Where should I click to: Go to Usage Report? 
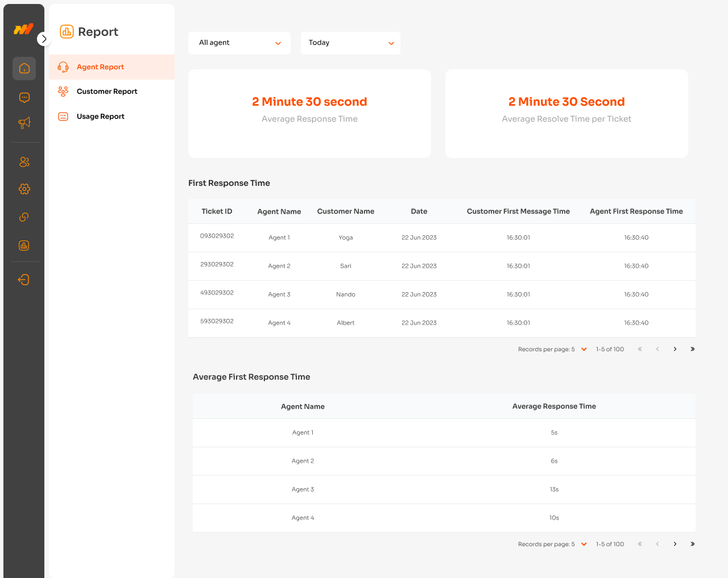tap(100, 117)
